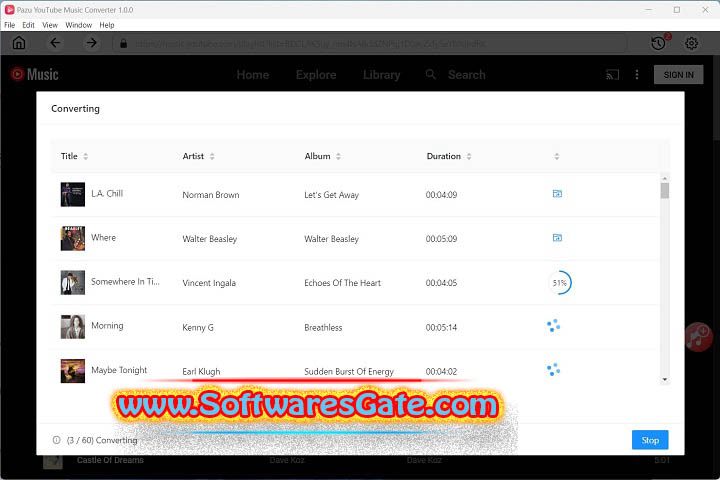Go forward with the right arrow
Screen dimensions: 720x480
pyautogui.click(x=92, y=43)
